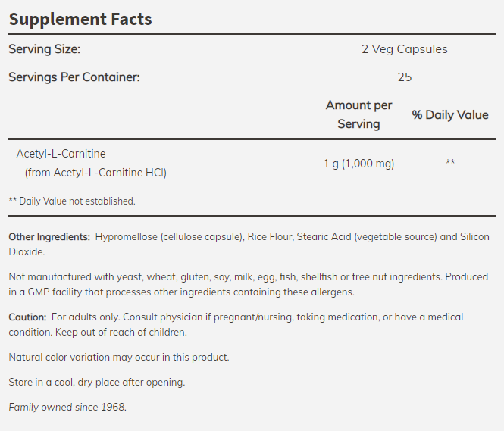The width and height of the screenshot is (504, 431).
Task: Click the Acetyl-L-Carnitine ingredient name
Action: click(61, 154)
